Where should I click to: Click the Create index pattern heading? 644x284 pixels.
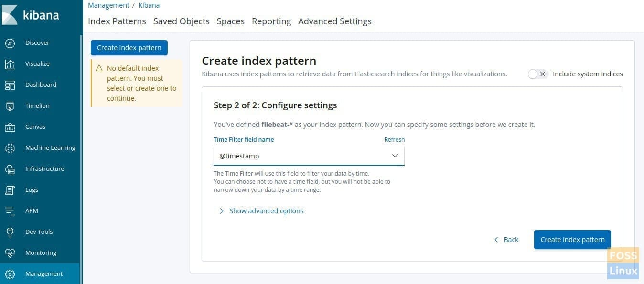pyautogui.click(x=259, y=61)
